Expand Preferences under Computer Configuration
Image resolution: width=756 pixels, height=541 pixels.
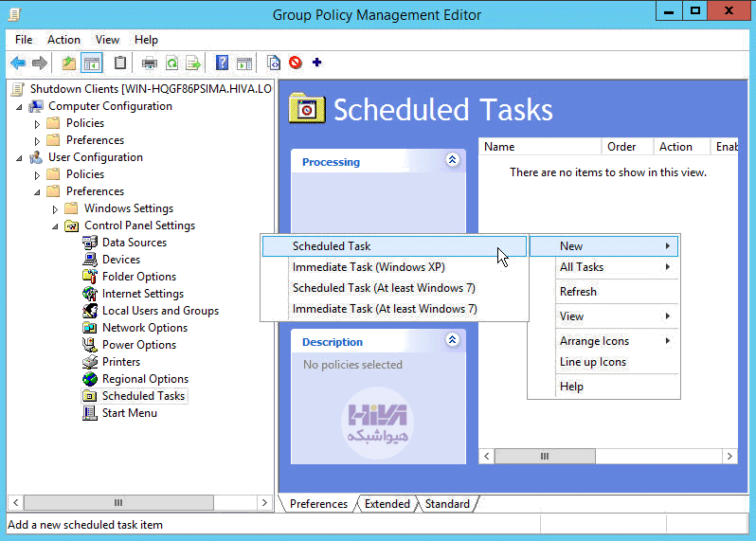pos(37,141)
